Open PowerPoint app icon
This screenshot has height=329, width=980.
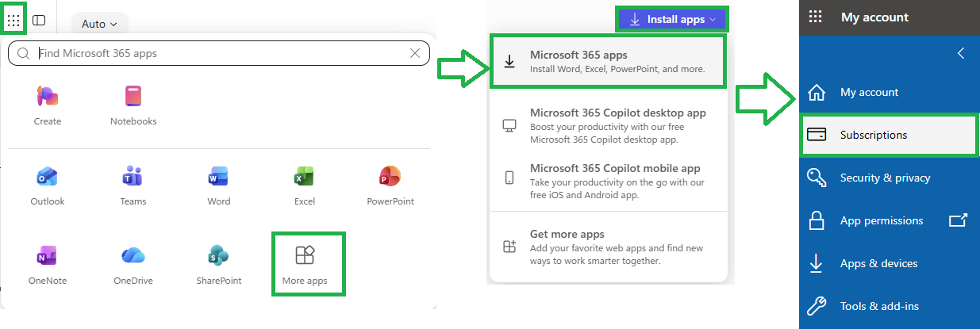(390, 185)
